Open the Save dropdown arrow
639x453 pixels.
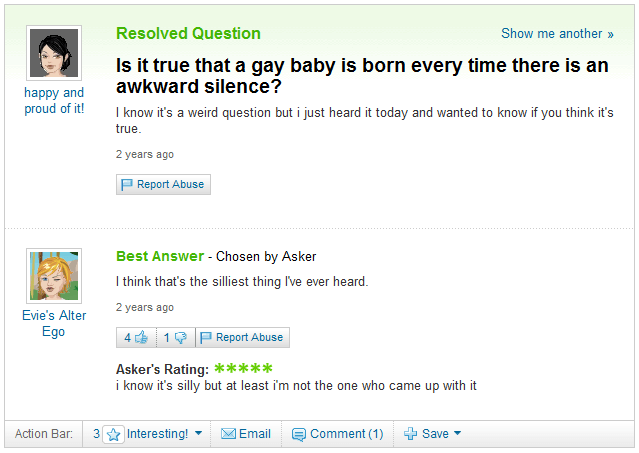[x=457, y=434]
